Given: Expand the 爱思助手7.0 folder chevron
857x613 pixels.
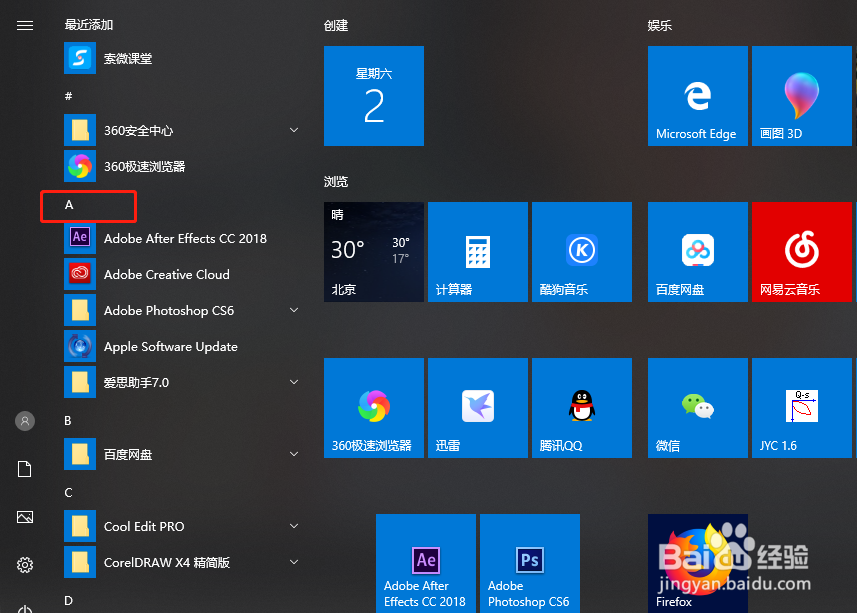Looking at the screenshot, I should (x=294, y=382).
